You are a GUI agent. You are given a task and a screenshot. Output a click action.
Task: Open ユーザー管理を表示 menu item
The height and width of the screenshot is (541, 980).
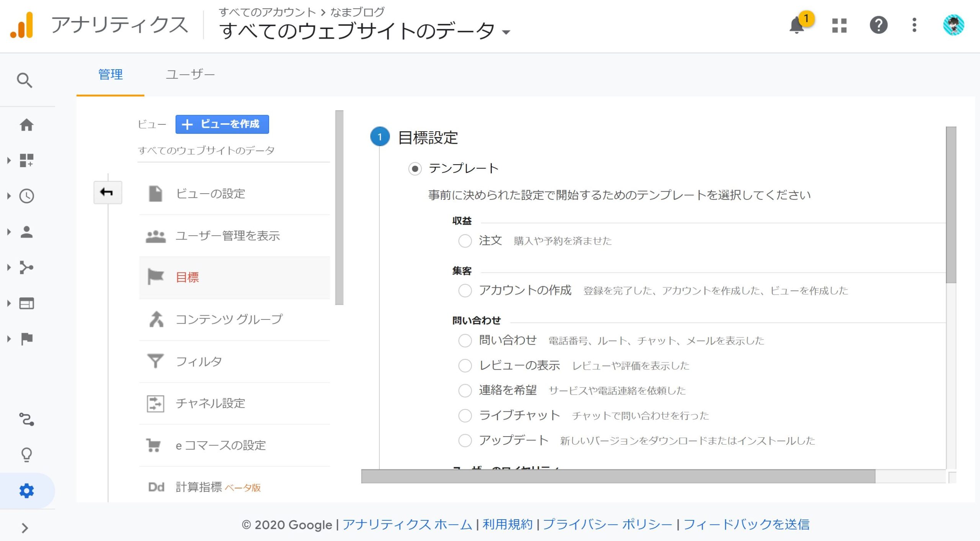tap(234, 236)
